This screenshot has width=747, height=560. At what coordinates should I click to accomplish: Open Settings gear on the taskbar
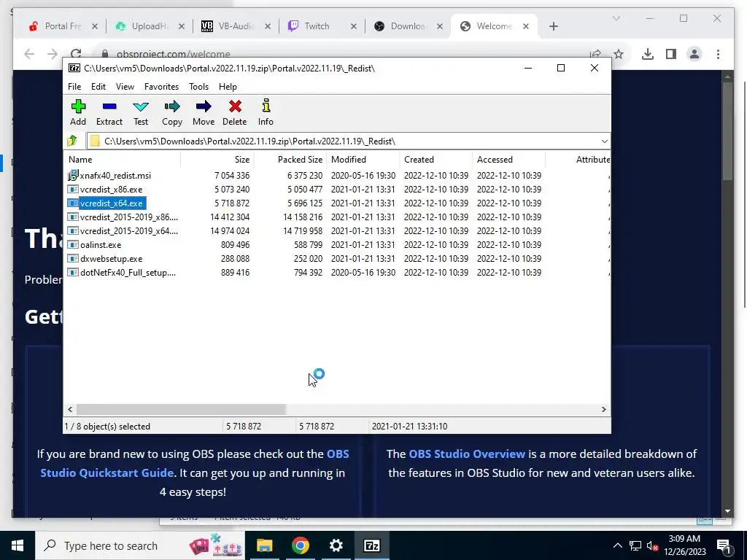tap(336, 545)
